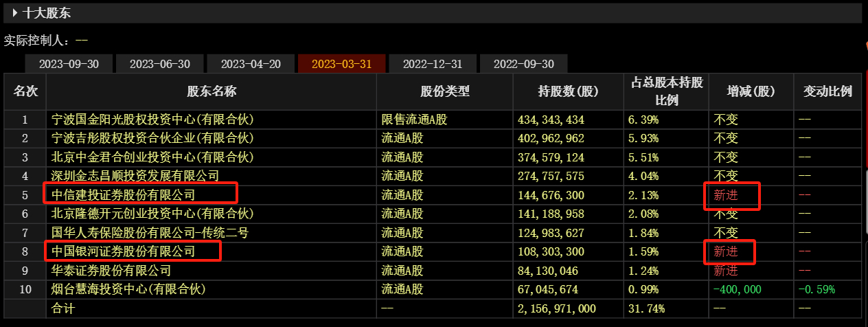
Task: Select holdings value 84,130,046
Action: tap(549, 271)
